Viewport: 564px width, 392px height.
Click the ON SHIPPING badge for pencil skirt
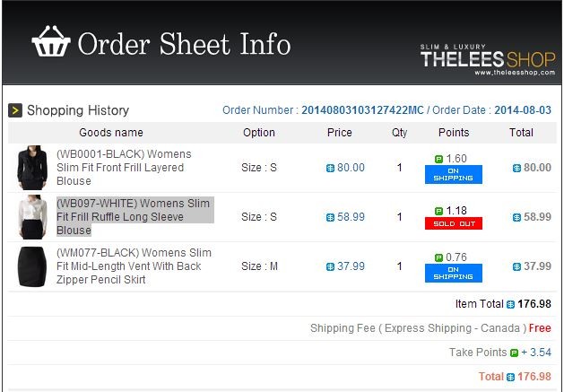pos(453,274)
